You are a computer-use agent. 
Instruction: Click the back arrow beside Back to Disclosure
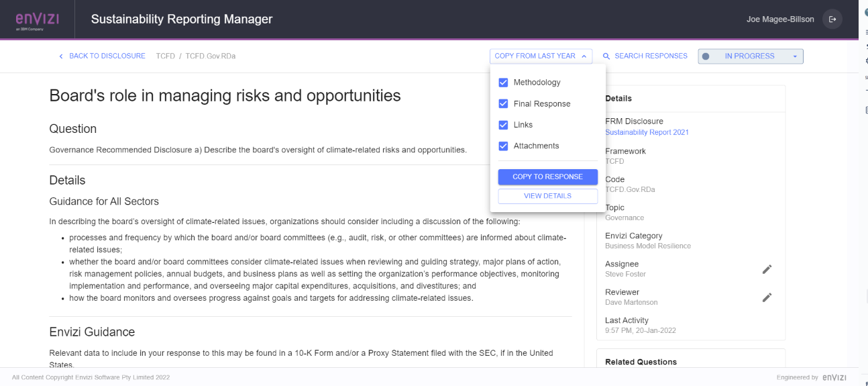click(x=61, y=56)
